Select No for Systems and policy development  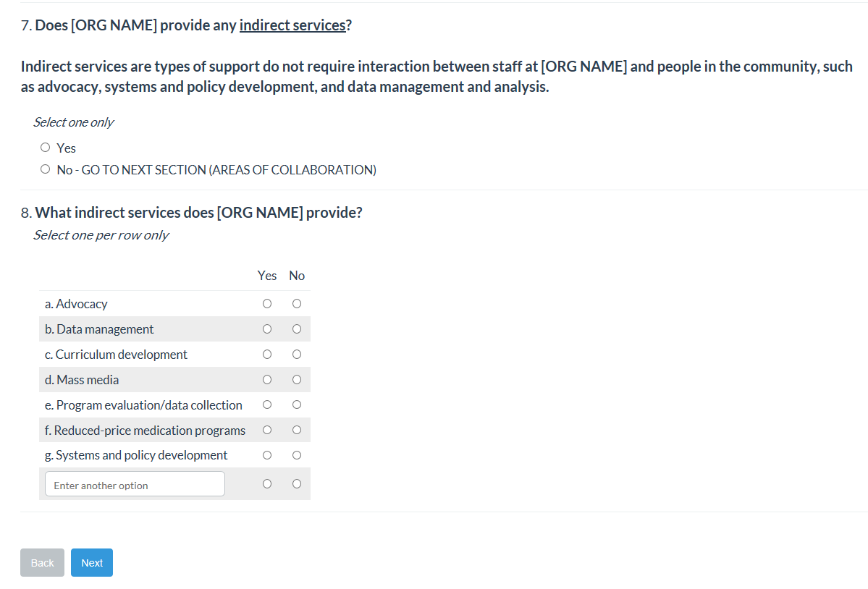[297, 455]
